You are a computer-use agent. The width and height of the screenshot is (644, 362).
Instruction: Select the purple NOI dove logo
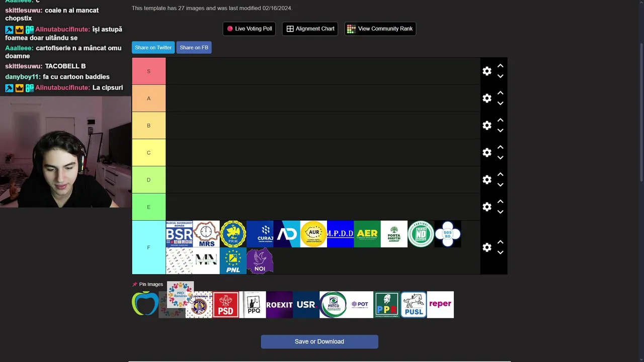coord(260,260)
